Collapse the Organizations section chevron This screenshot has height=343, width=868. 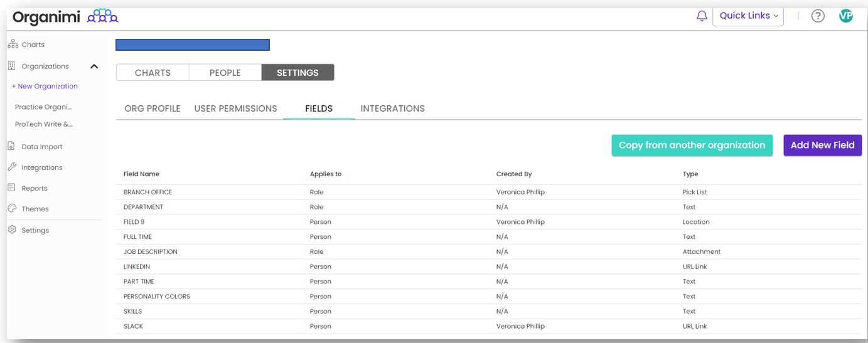(x=94, y=66)
